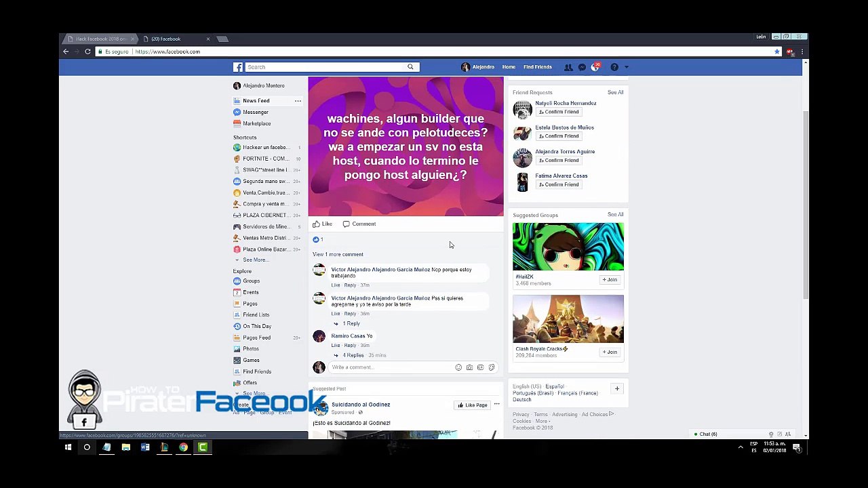This screenshot has width=868, height=488.
Task: Insert an emoji in the comment box
Action: click(458, 367)
